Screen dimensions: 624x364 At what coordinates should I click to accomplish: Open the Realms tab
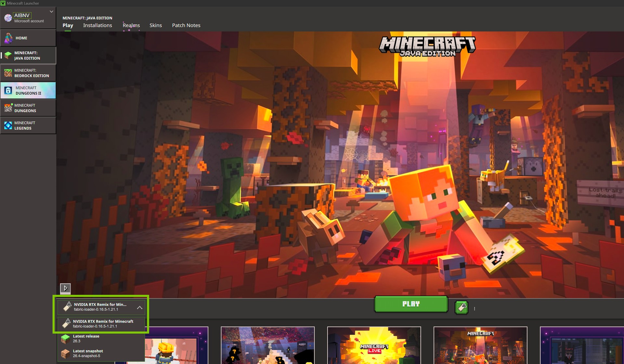click(x=131, y=25)
